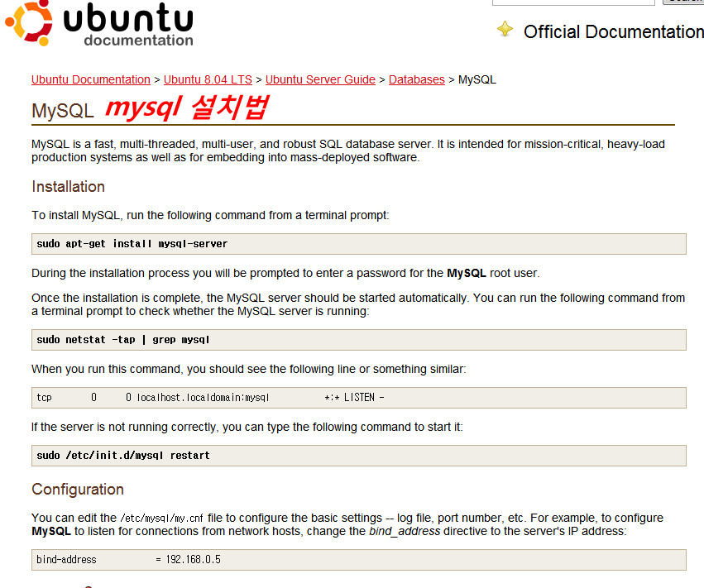This screenshot has width=704, height=588.
Task: Click the Ubuntu circle-of-friends logo icon
Action: pyautogui.click(x=27, y=22)
